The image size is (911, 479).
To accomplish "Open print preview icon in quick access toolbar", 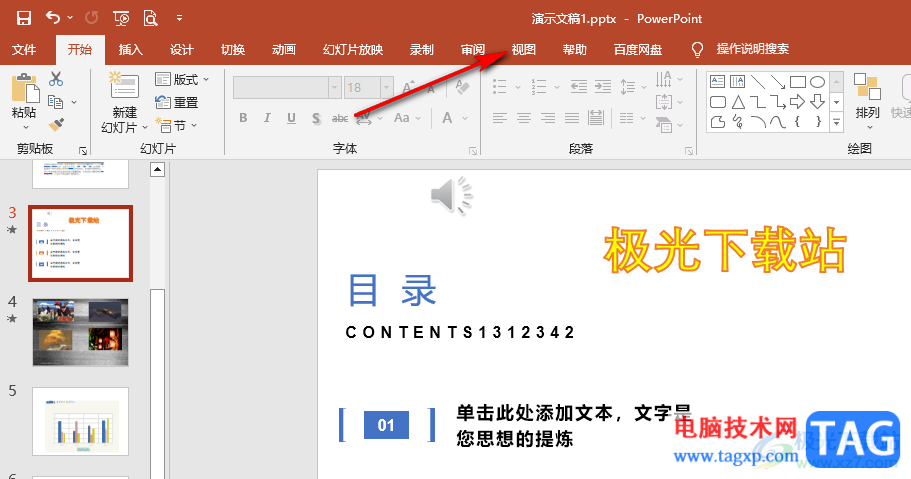I will [x=150, y=19].
